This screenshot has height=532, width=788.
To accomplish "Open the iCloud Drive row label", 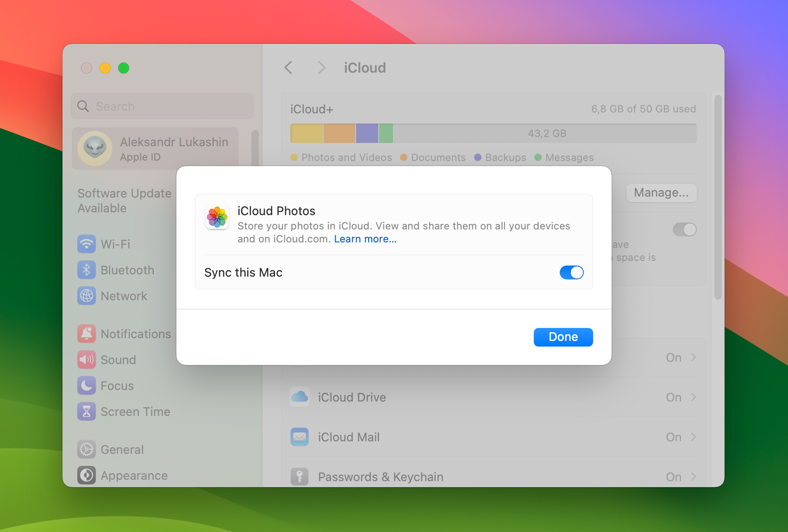I will 352,397.
